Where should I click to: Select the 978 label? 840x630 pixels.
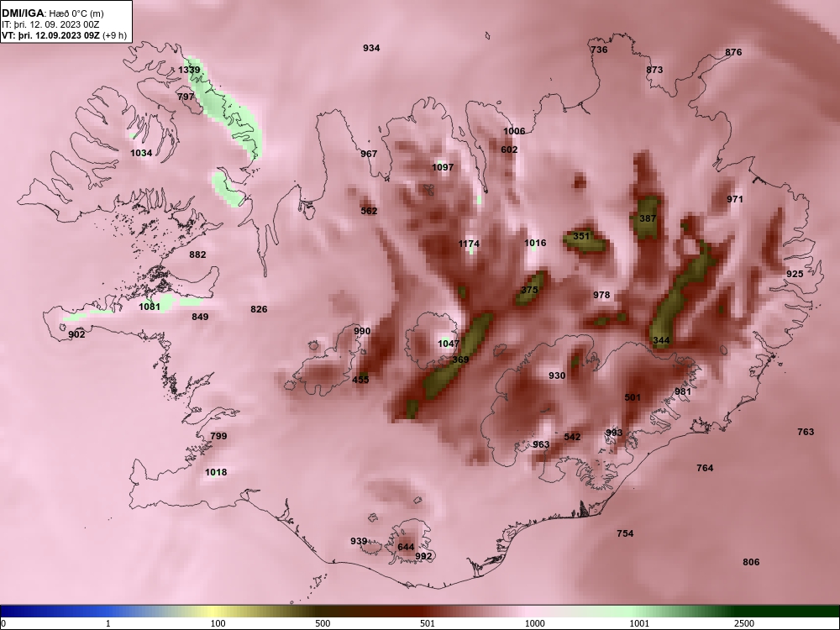[x=601, y=295]
